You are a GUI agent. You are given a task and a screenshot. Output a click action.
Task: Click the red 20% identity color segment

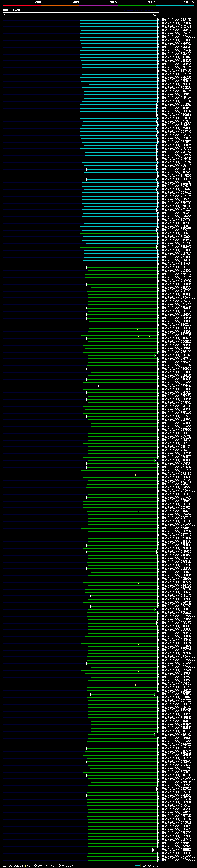coord(22,6)
